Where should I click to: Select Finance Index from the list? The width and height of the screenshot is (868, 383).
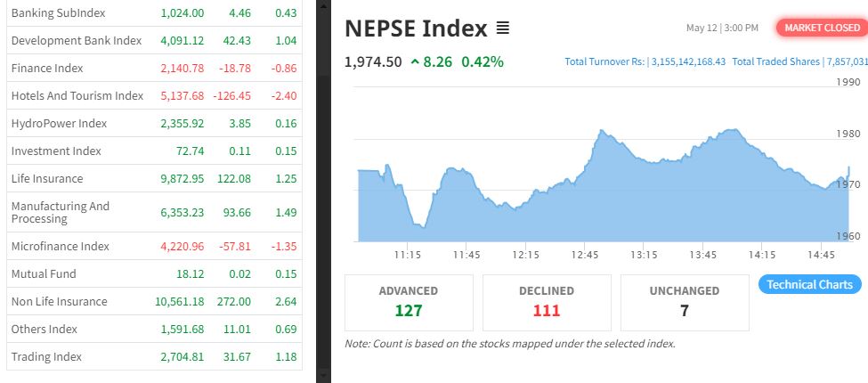(47, 69)
